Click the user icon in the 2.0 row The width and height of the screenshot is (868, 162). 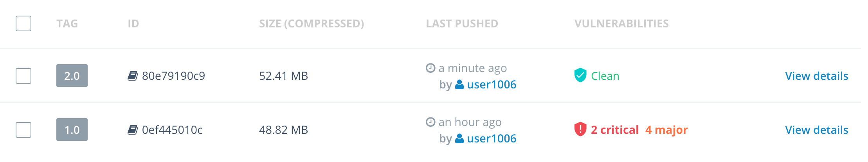pyautogui.click(x=460, y=85)
